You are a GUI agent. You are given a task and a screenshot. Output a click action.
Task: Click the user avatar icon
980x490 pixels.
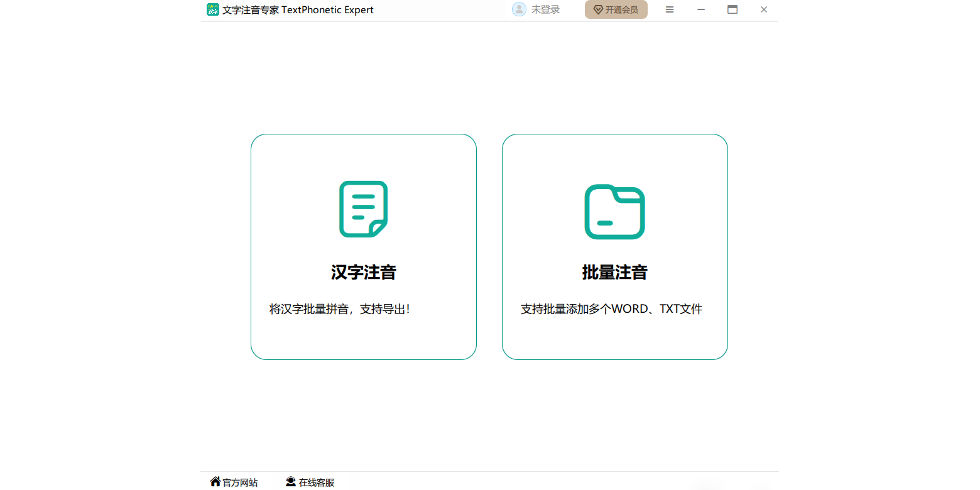(519, 9)
